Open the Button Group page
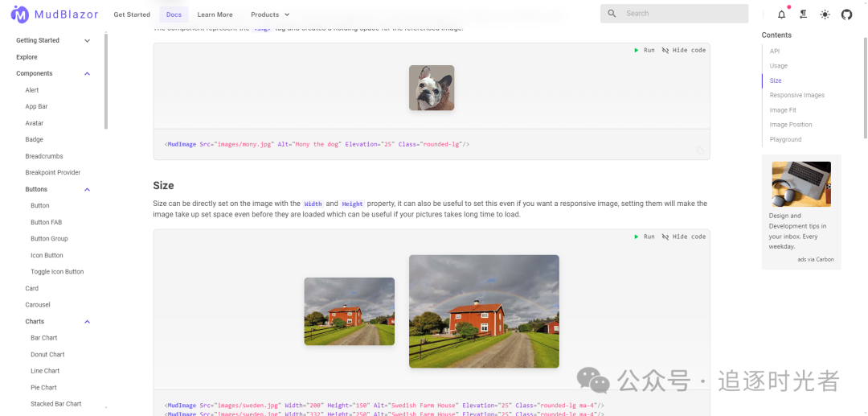Image resolution: width=868 pixels, height=416 pixels. pyautogui.click(x=49, y=239)
